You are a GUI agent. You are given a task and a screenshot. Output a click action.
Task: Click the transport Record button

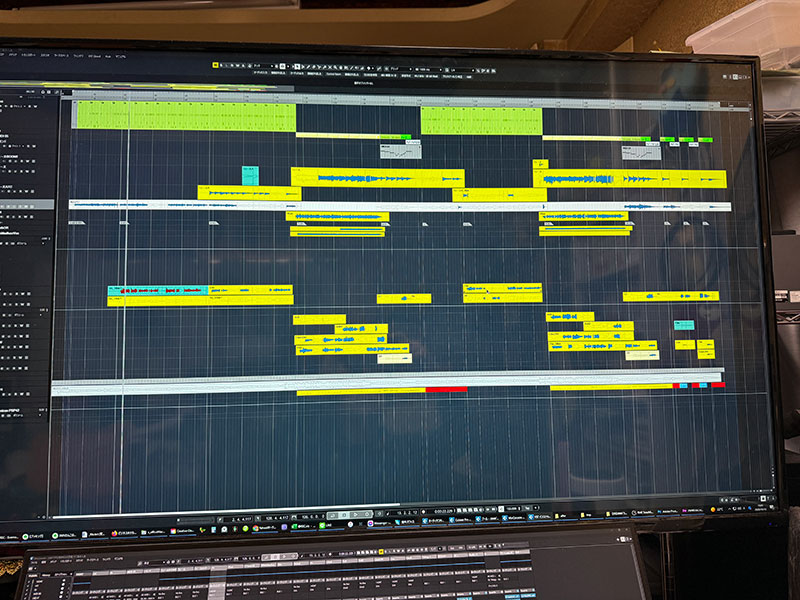367,515
